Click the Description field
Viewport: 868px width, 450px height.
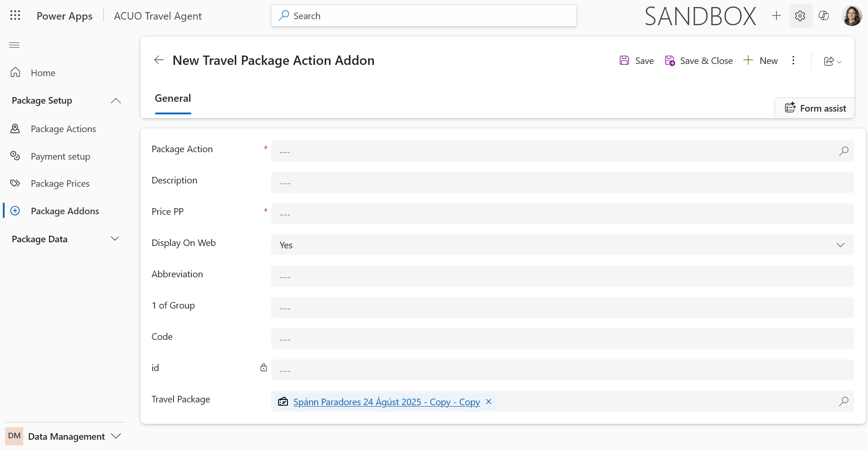[562, 182]
